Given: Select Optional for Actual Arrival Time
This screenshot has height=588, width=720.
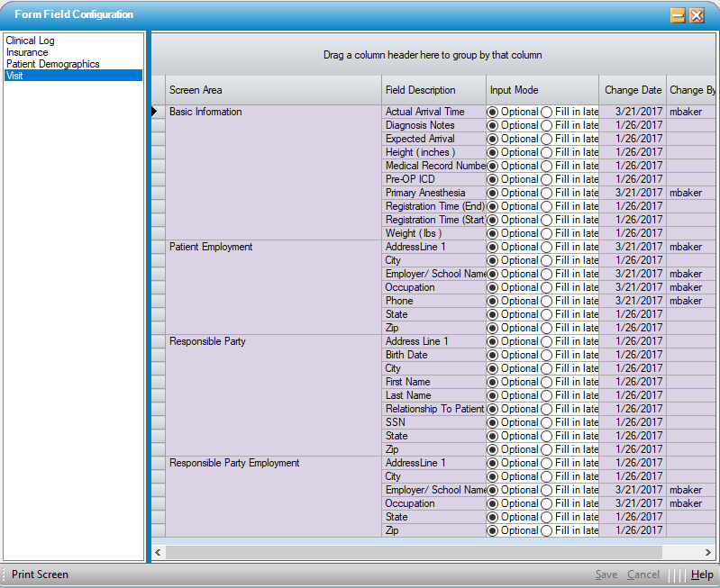Looking at the screenshot, I should pos(492,112).
